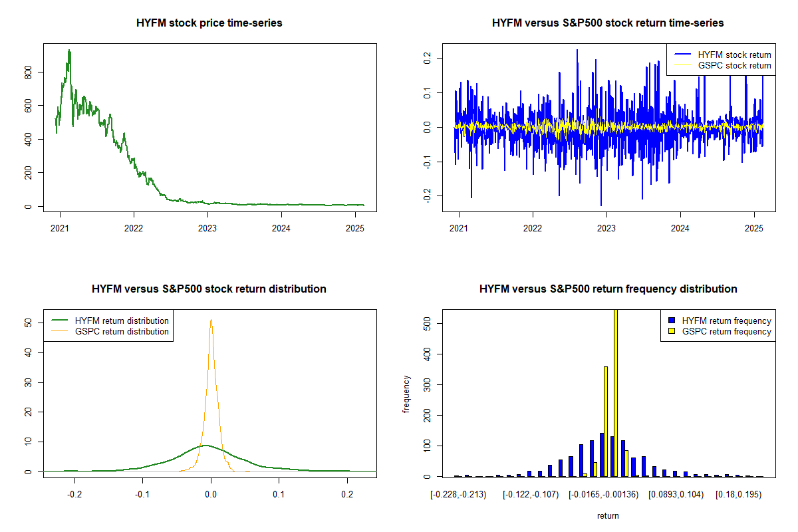Select the 'HYFM versus S&P500 stock return time-series' title
Screen dimensions: 798x532
click(x=608, y=23)
